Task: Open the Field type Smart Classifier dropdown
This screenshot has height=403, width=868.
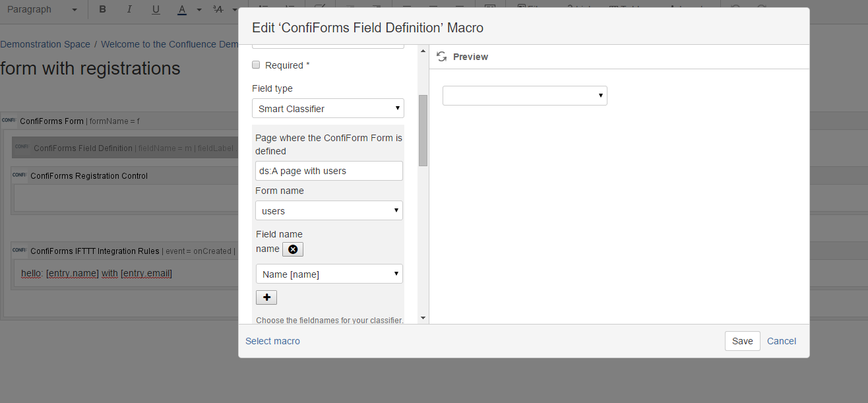Action: [x=328, y=108]
